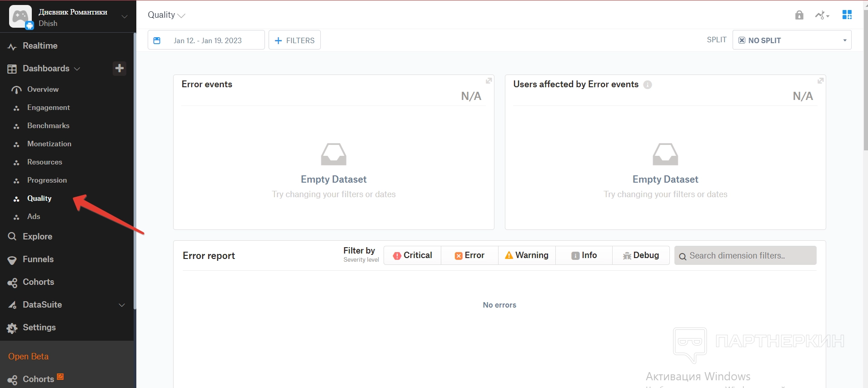Switch to the Resources dashboard

(45, 162)
